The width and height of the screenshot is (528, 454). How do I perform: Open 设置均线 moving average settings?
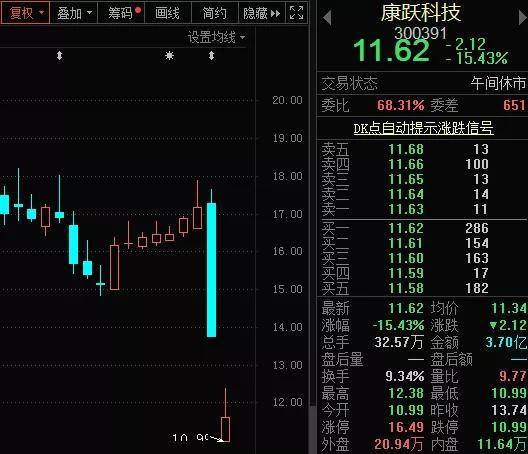(217, 37)
